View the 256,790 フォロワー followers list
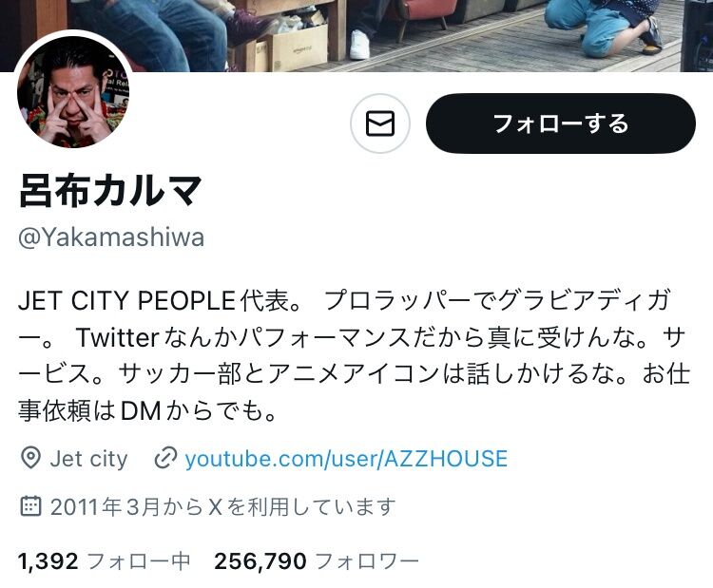This screenshot has width=713, height=588. [317, 561]
